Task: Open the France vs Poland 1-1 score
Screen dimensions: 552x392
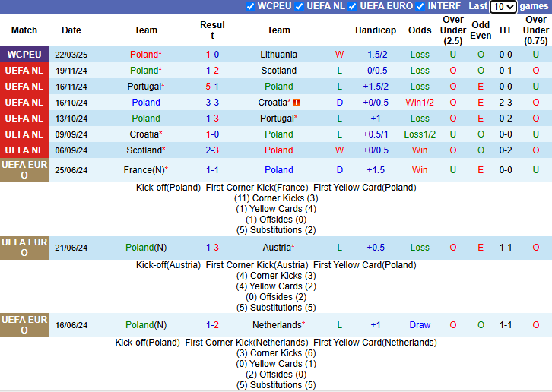Action: pyautogui.click(x=212, y=170)
